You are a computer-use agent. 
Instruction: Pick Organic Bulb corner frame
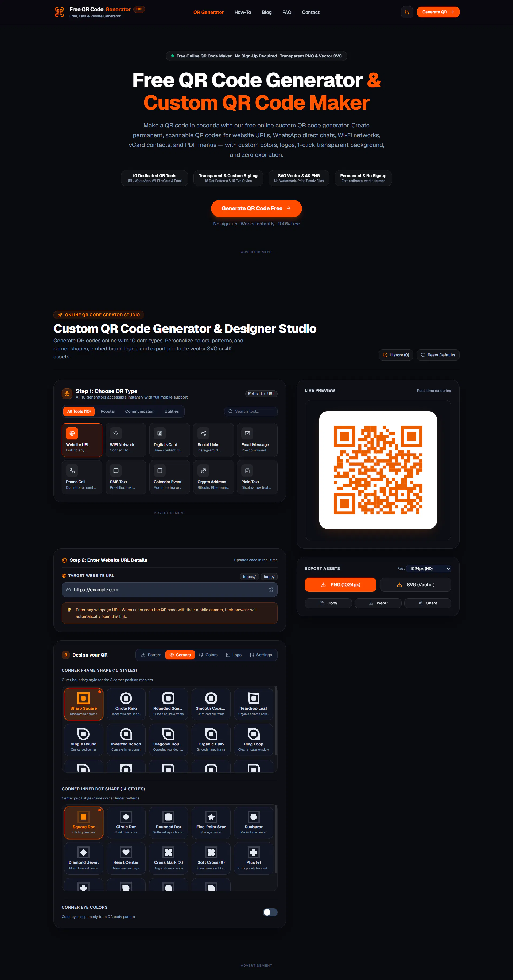(211, 740)
